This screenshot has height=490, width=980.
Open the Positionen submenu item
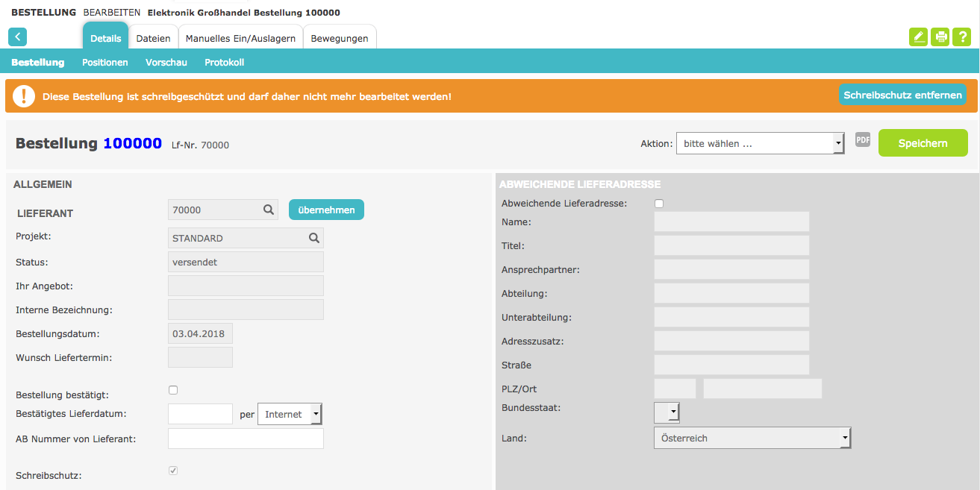point(105,63)
